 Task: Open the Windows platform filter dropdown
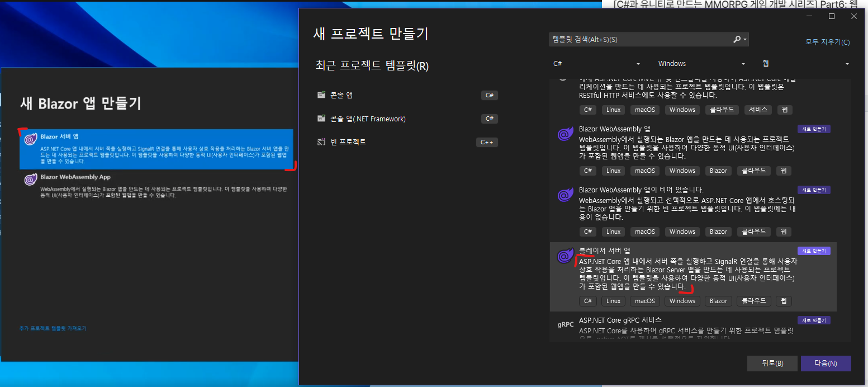[x=701, y=64]
